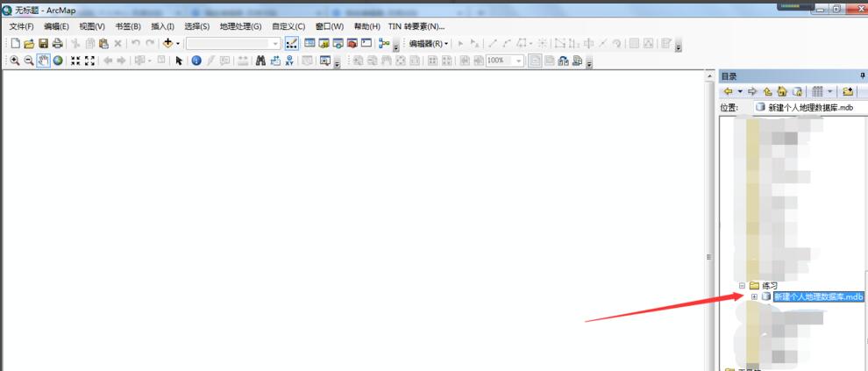The height and width of the screenshot is (371, 868).
Task: Collapse the 练习 folder node
Action: pyautogui.click(x=743, y=286)
